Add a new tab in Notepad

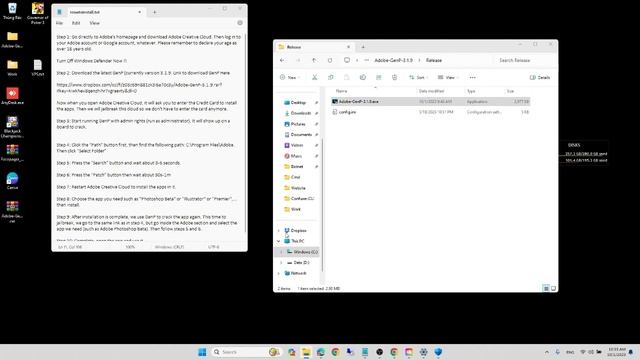pos(154,12)
